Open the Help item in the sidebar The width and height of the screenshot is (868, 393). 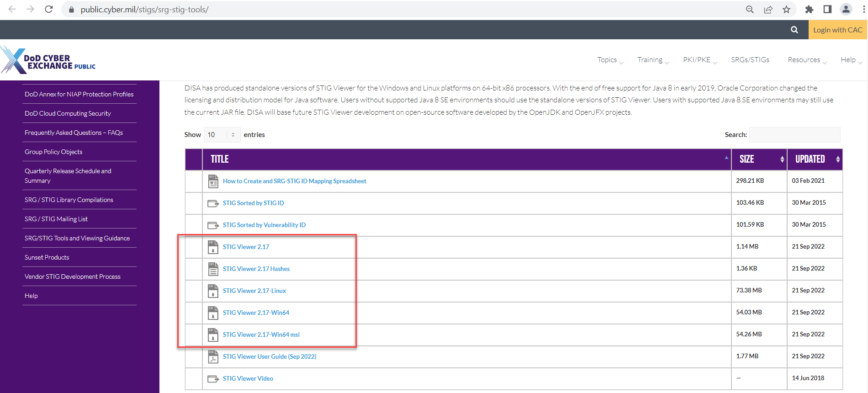[31, 296]
